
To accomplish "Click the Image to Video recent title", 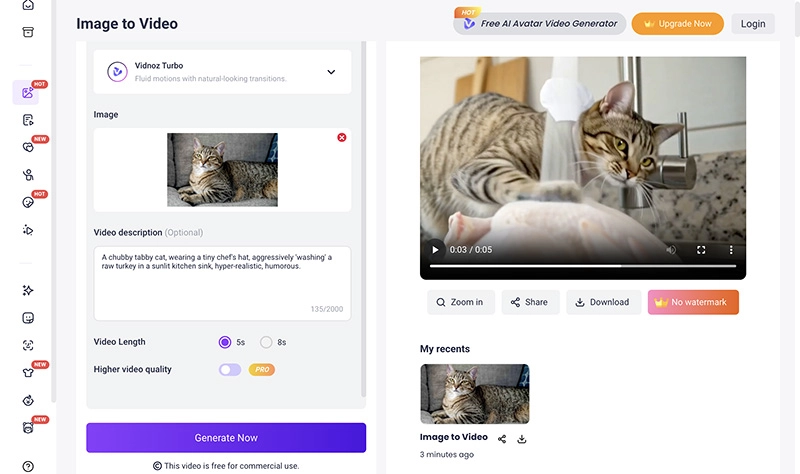I will point(454,437).
